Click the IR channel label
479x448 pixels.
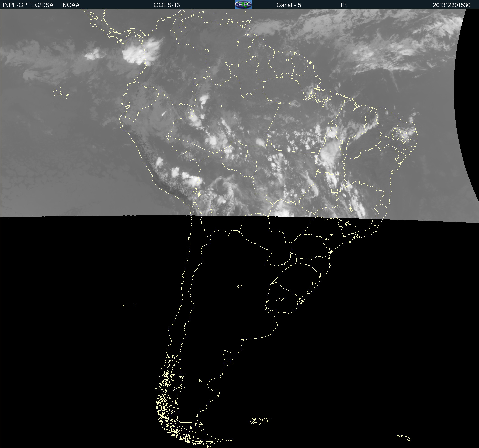click(343, 5)
